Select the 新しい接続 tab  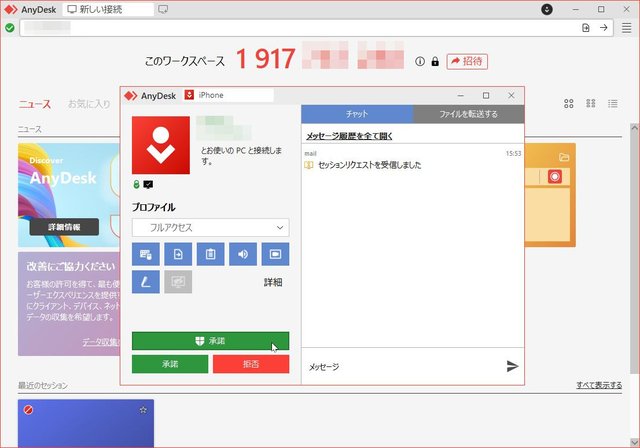coord(108,9)
